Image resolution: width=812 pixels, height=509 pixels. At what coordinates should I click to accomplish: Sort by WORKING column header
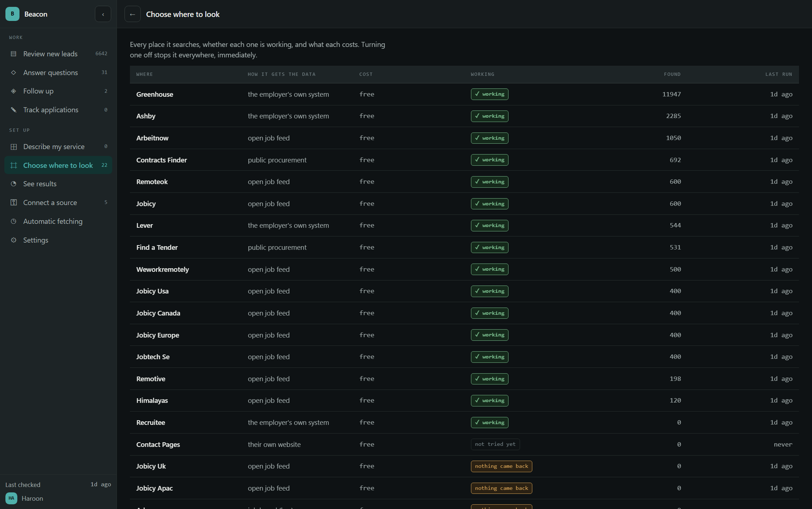[x=483, y=74]
